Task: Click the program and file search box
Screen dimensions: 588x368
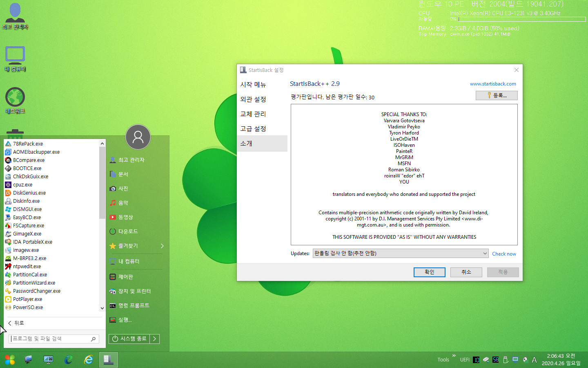Action: pos(54,339)
